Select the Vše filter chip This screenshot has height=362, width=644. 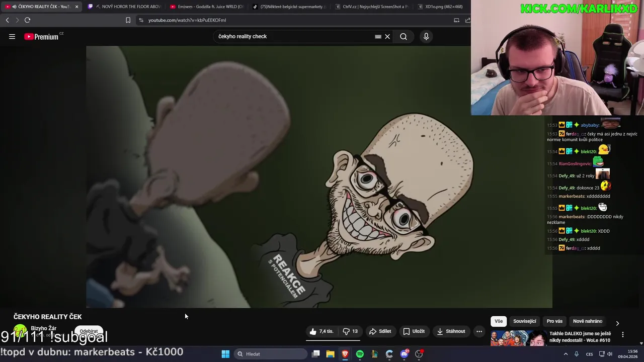pyautogui.click(x=499, y=321)
